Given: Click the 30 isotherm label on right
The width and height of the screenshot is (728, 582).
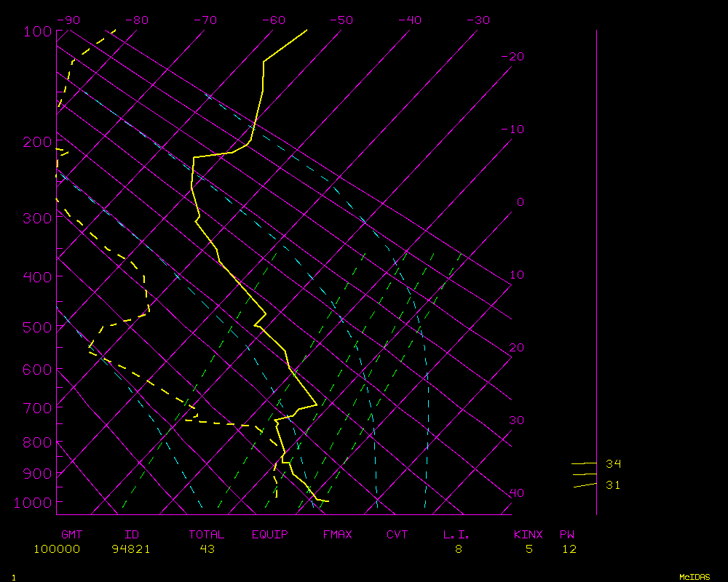Looking at the screenshot, I should point(516,420).
